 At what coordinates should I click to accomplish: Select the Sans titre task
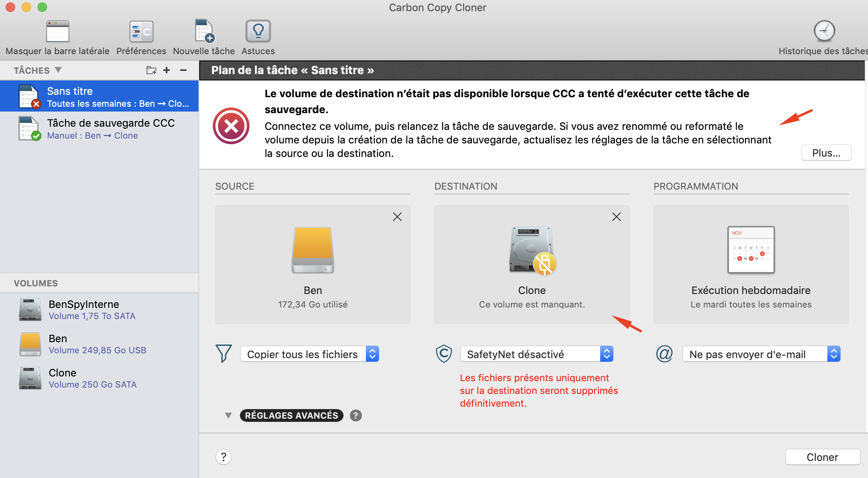(99, 96)
